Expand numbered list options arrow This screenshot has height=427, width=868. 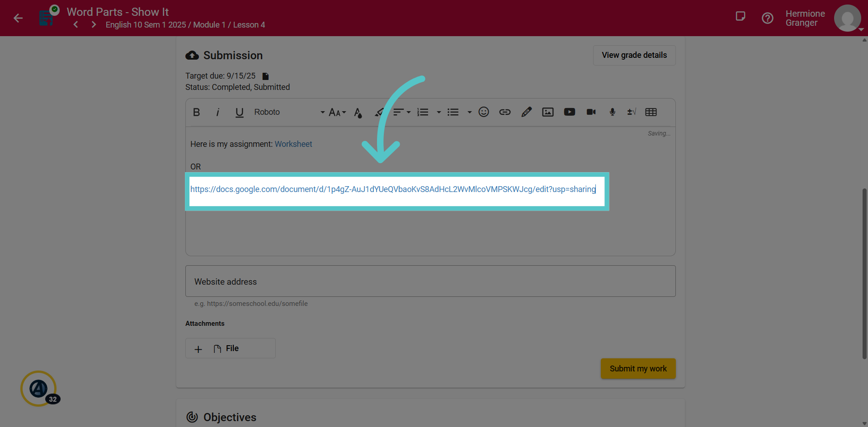439,112
